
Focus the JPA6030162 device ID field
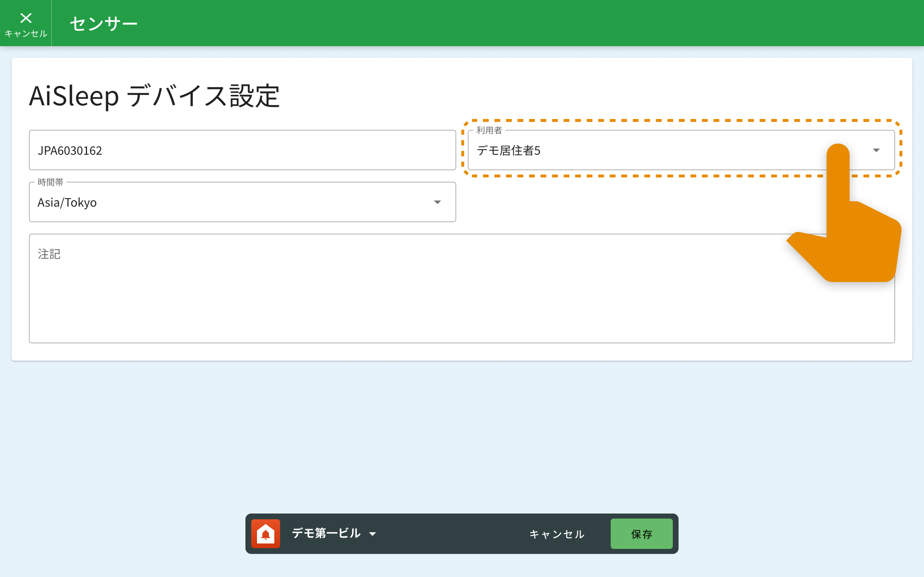click(x=242, y=150)
